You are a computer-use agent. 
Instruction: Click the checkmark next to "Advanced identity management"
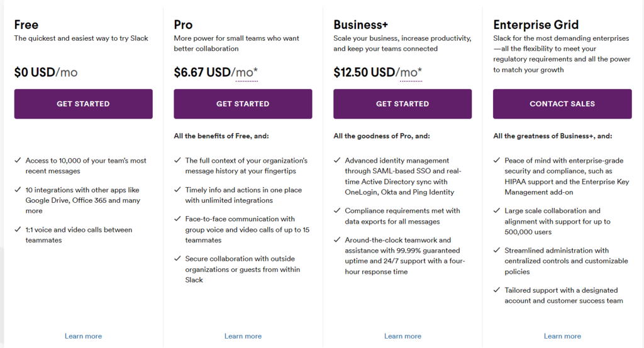tap(337, 161)
